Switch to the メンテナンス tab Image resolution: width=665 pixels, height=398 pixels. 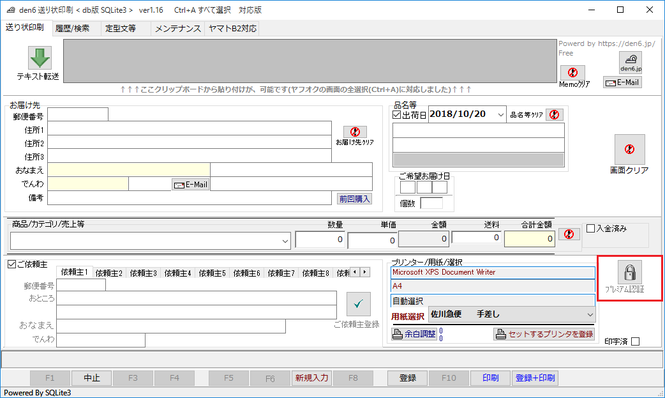178,28
